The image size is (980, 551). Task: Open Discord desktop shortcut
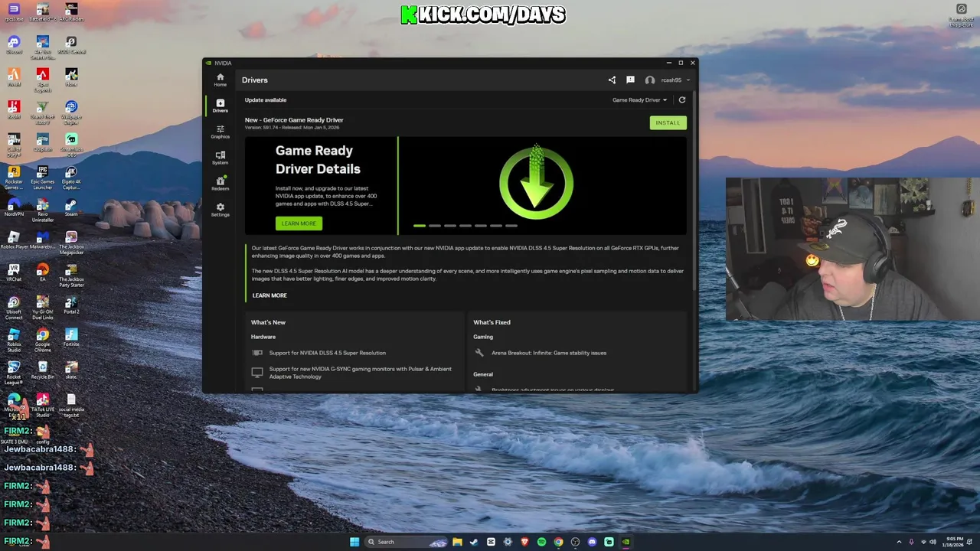[14, 44]
